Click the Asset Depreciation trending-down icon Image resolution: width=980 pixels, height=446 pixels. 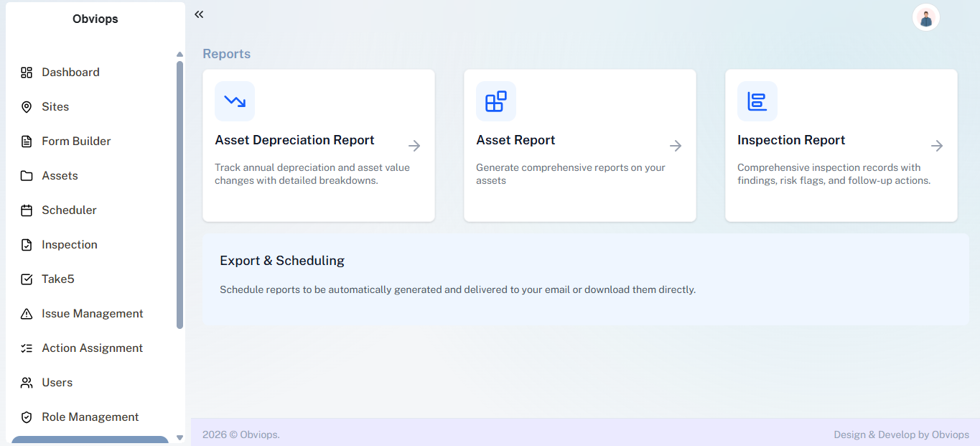(235, 101)
